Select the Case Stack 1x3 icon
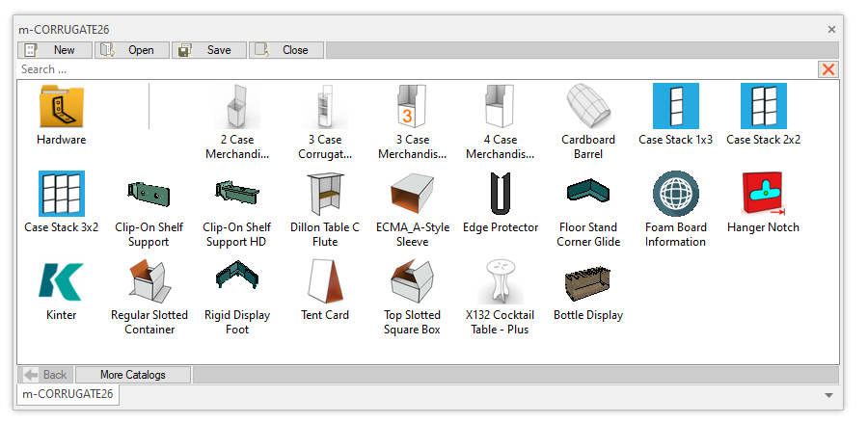 [x=675, y=107]
